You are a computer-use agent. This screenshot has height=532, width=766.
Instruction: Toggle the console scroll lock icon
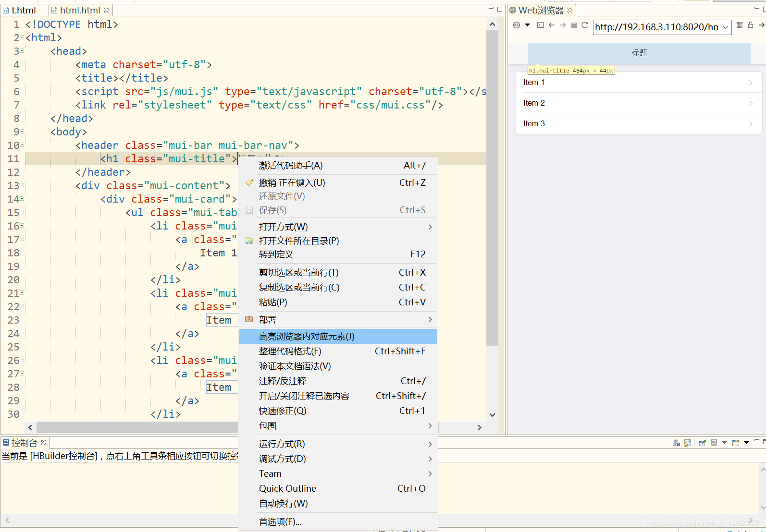coord(688,443)
